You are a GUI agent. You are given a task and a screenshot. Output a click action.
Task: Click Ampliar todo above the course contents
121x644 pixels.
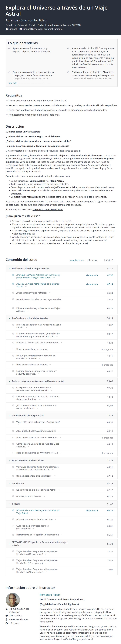point(77,260)
